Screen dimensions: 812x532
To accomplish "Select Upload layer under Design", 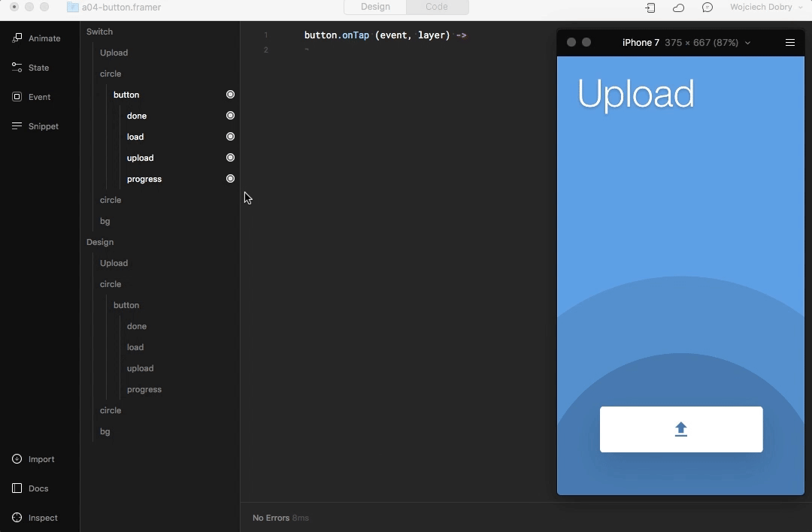I will (x=114, y=264).
